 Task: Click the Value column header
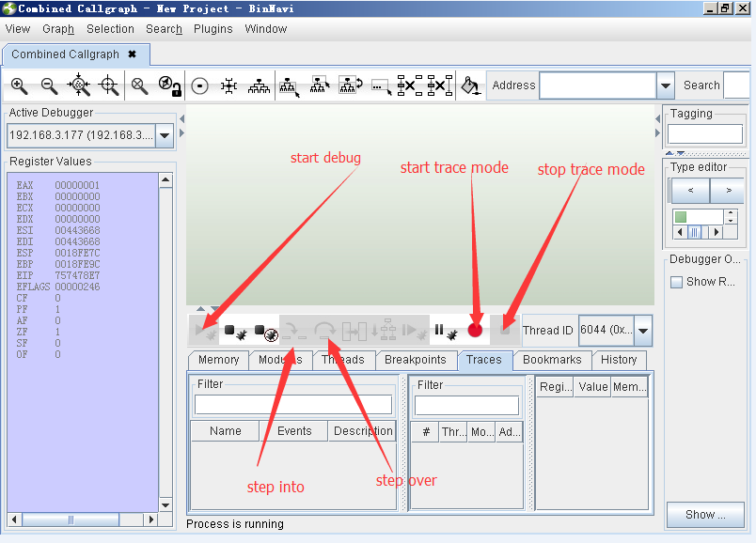(x=593, y=387)
